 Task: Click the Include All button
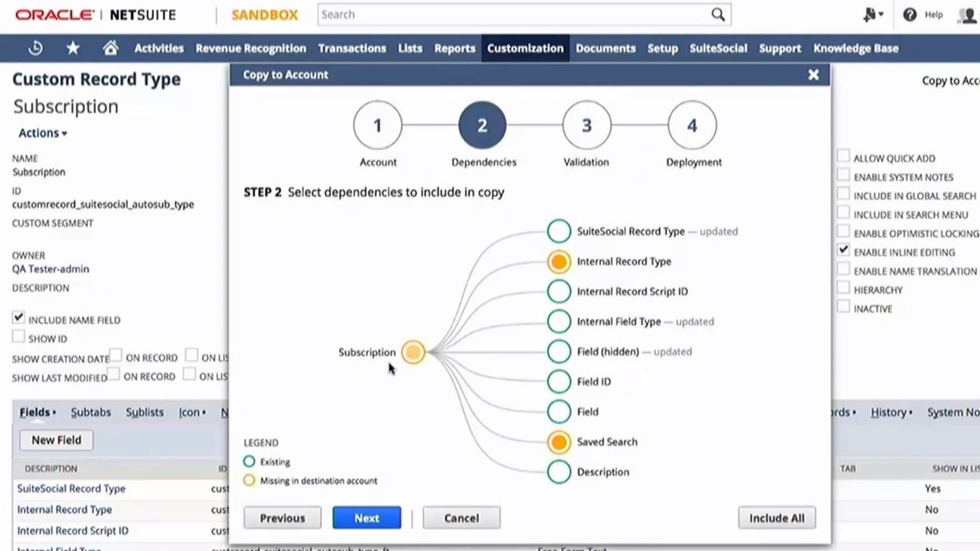[777, 518]
